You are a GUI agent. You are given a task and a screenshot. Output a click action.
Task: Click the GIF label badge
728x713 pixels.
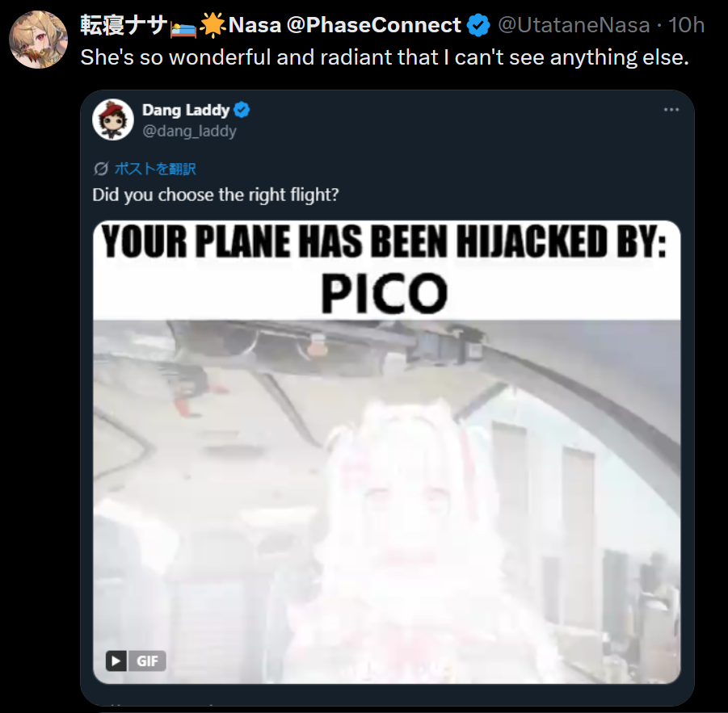pos(147,661)
